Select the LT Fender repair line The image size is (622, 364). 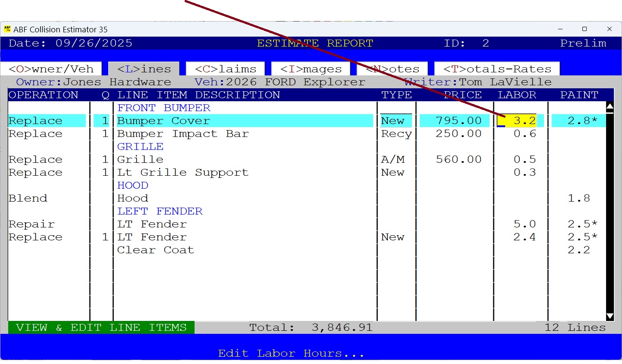click(151, 224)
